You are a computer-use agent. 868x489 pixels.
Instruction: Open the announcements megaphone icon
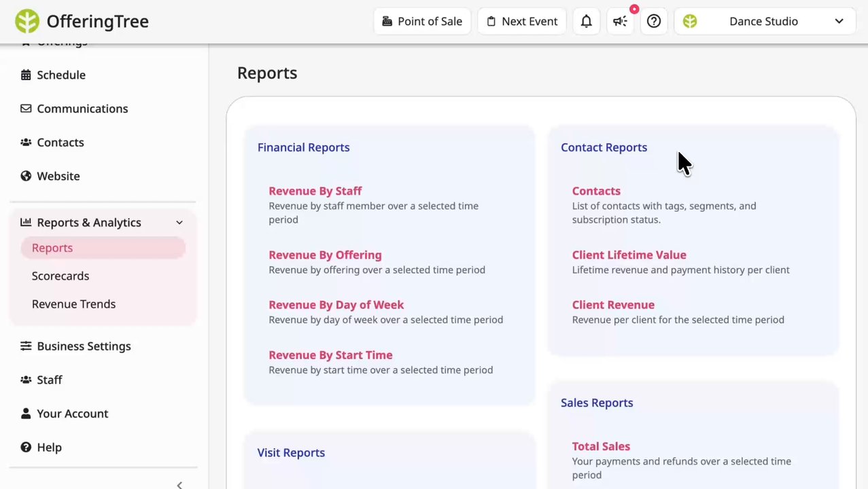(x=620, y=21)
